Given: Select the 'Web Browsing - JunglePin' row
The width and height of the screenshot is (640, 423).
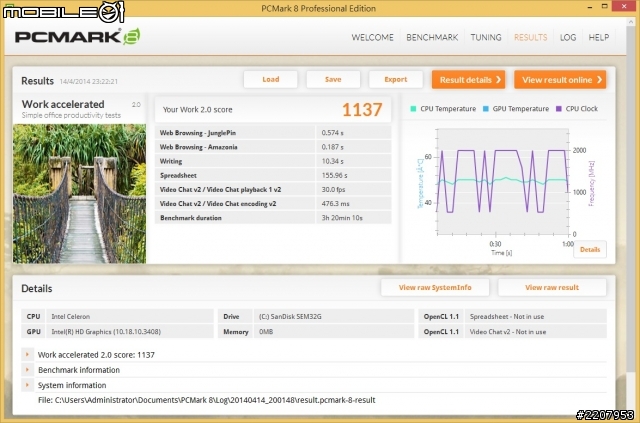Looking at the screenshot, I should click(273, 133).
